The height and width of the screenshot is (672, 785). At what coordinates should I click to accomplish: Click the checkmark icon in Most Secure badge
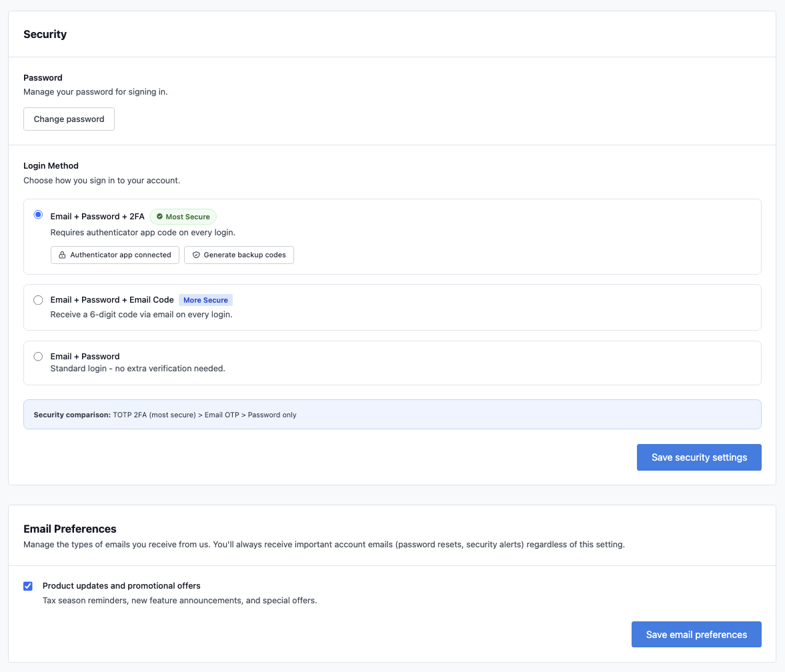click(159, 216)
